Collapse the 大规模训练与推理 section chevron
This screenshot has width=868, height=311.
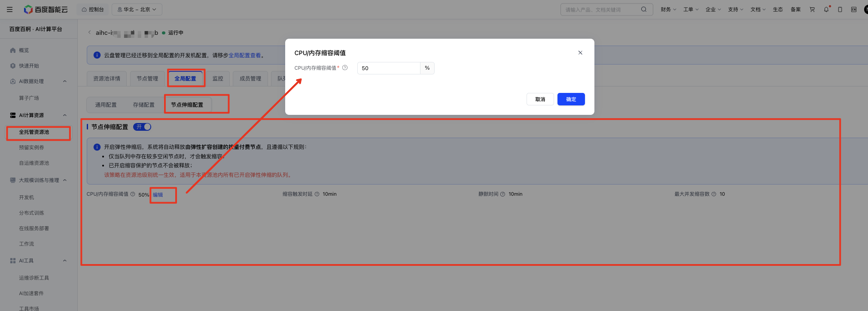(x=65, y=180)
